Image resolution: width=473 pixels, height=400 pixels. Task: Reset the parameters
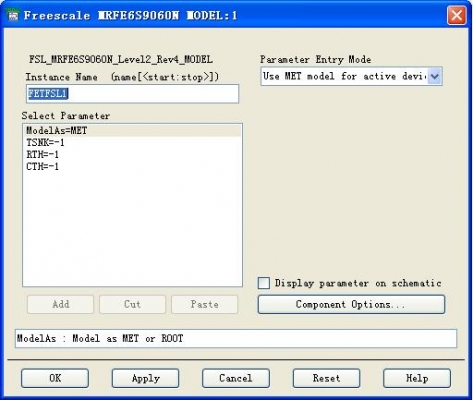326,378
